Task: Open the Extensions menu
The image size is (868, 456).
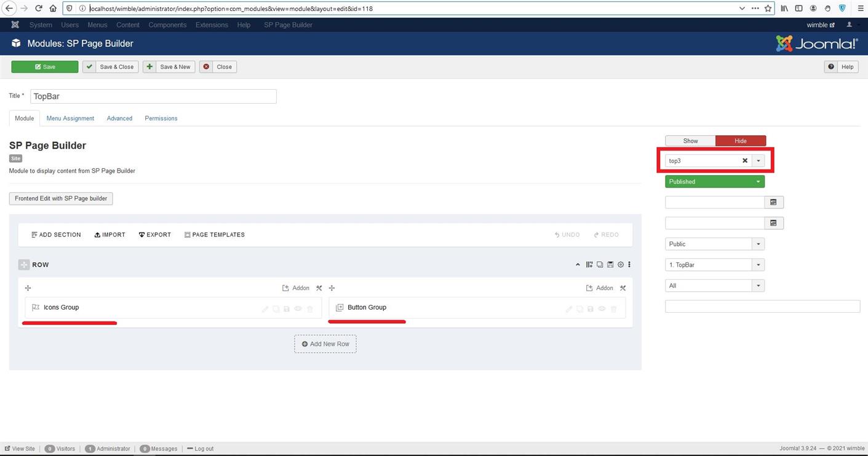Action: (212, 25)
